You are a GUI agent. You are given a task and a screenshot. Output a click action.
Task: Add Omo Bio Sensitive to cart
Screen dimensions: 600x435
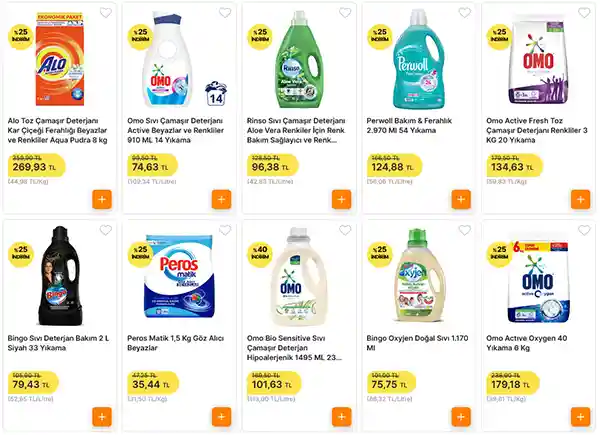point(342,416)
